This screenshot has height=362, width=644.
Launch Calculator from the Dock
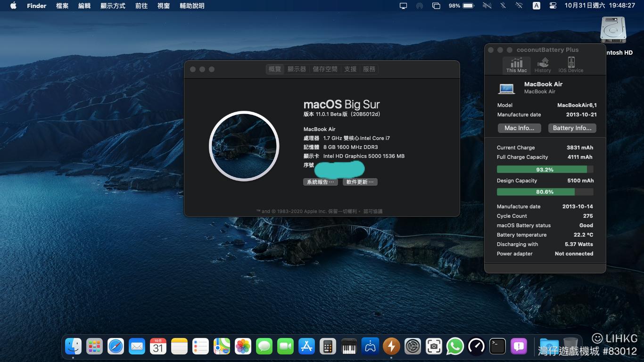click(328, 347)
